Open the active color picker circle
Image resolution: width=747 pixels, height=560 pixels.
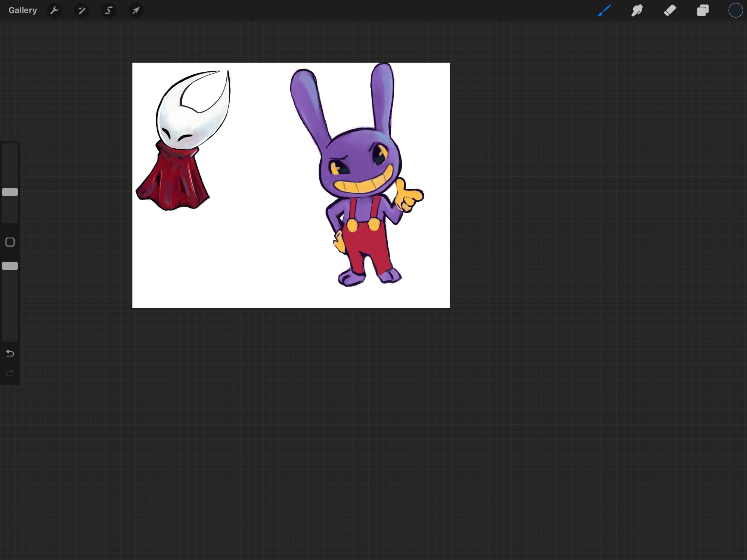point(735,10)
